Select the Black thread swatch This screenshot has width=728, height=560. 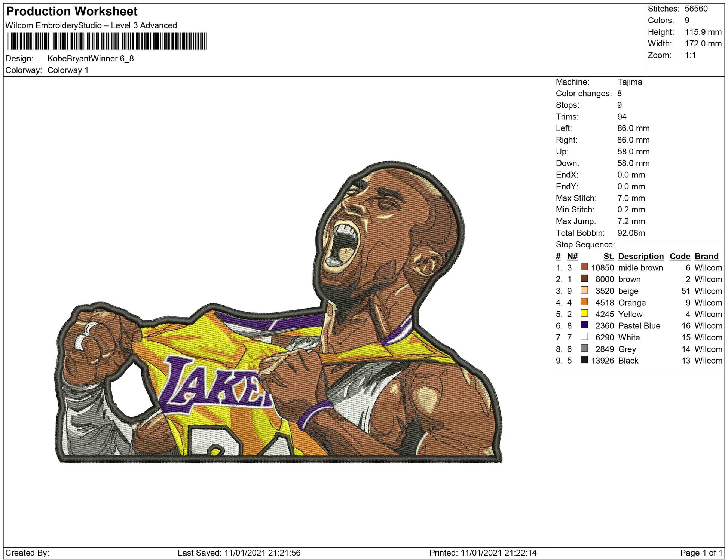click(584, 359)
